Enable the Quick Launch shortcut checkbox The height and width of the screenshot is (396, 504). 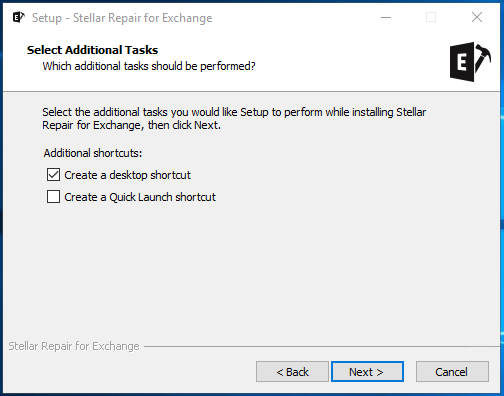point(53,197)
